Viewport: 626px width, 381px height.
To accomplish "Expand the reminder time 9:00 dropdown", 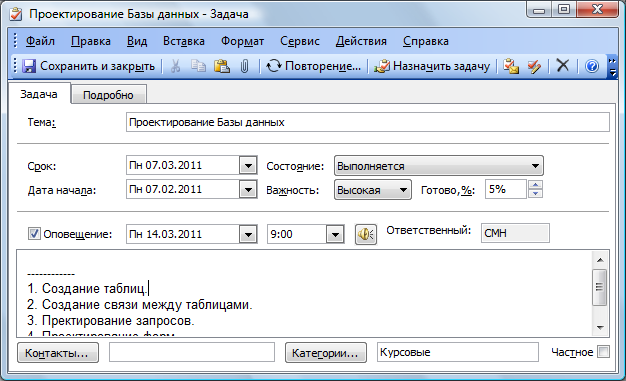I will click(335, 234).
